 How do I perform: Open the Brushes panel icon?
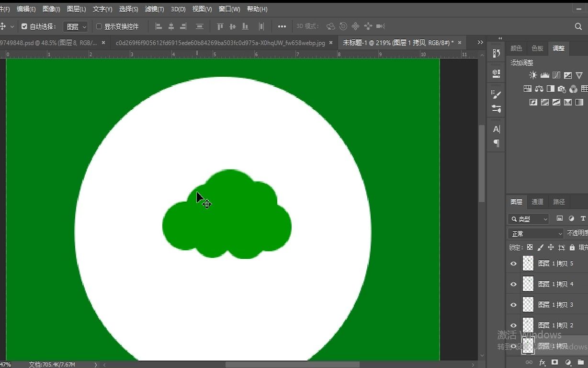point(497,109)
